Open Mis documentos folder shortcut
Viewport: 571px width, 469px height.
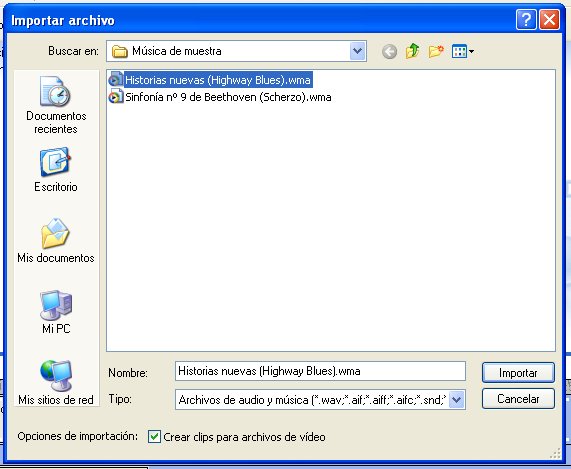click(x=56, y=240)
